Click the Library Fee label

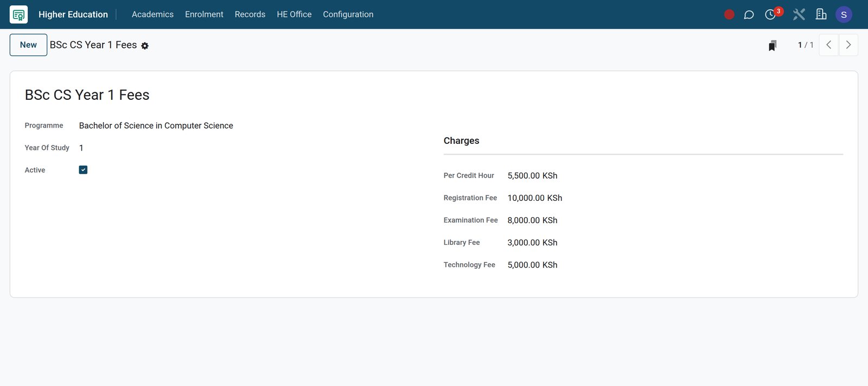point(462,243)
